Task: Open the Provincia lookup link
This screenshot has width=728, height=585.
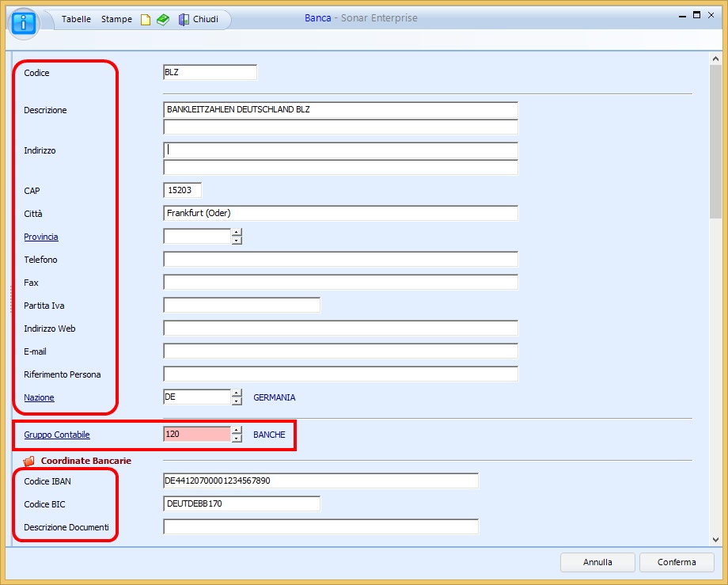Action: pyautogui.click(x=41, y=237)
